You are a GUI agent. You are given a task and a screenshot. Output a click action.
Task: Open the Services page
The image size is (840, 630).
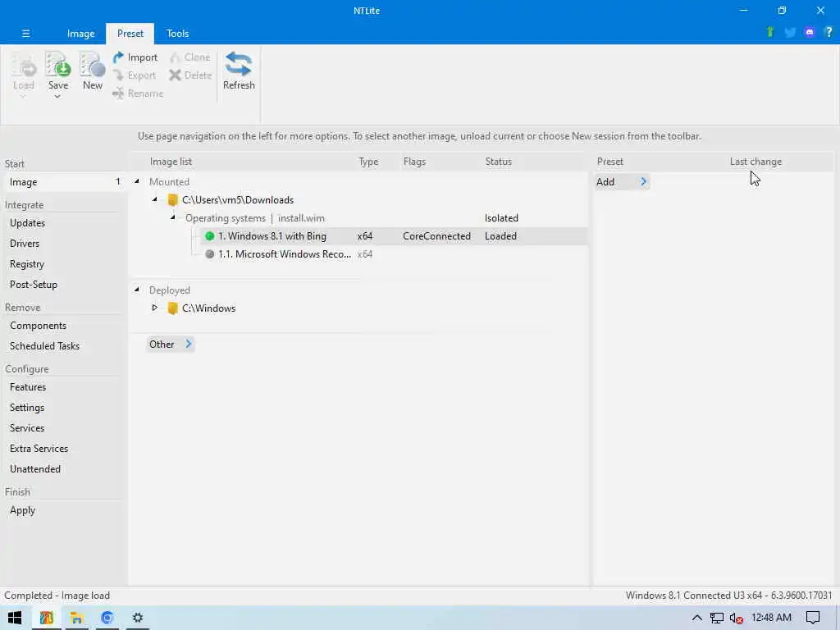point(27,428)
